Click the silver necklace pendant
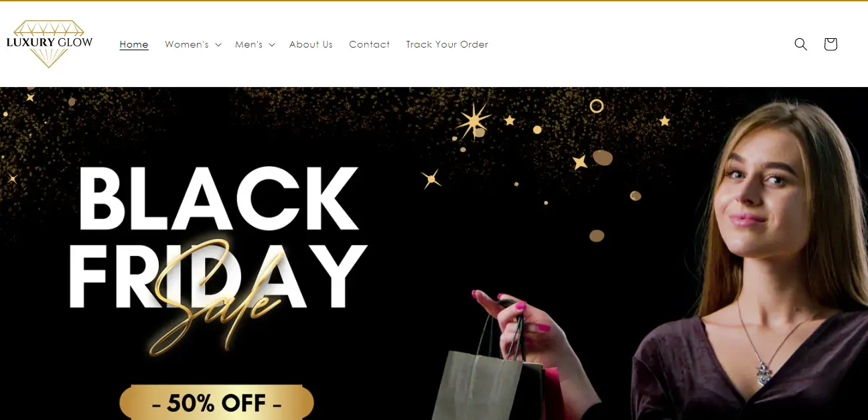This screenshot has height=420, width=868. pos(763,371)
